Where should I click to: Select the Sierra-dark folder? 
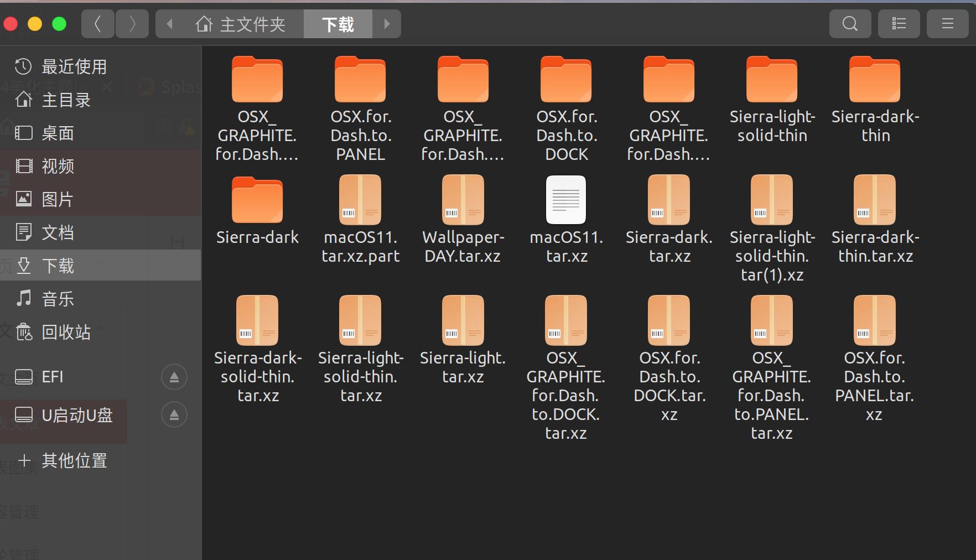pyautogui.click(x=257, y=211)
